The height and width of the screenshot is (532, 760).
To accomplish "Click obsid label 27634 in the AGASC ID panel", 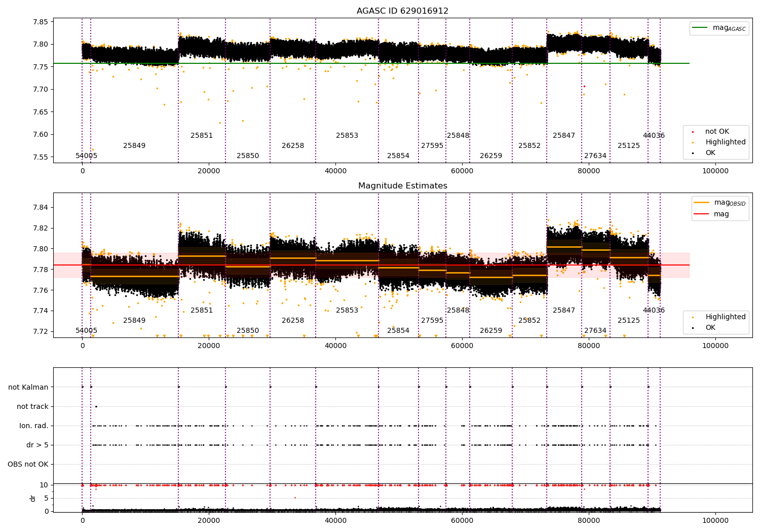I will 595,156.
